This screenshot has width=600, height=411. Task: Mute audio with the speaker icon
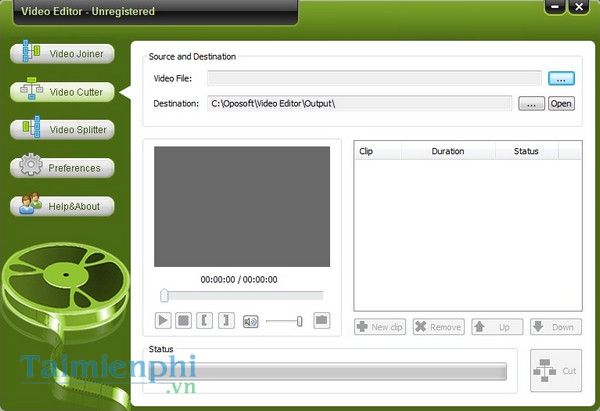point(250,321)
